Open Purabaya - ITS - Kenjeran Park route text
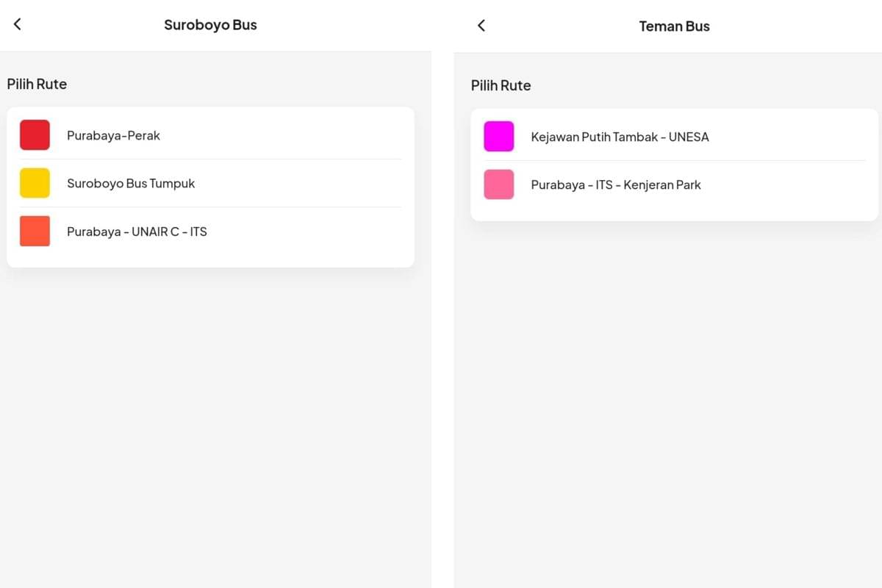The width and height of the screenshot is (882, 588). [x=616, y=185]
